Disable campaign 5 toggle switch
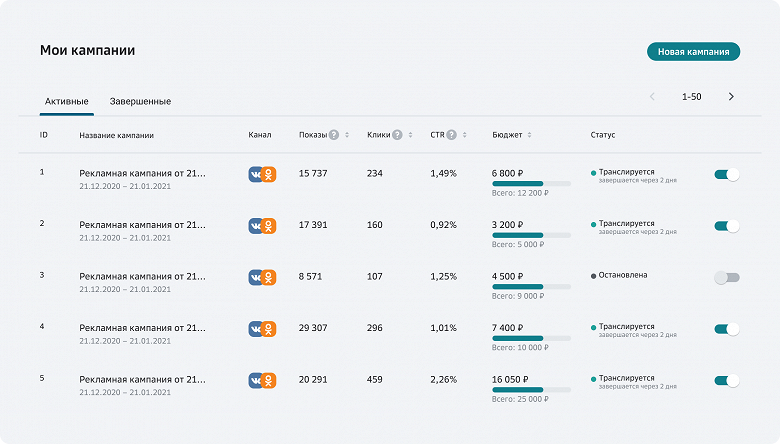This screenshot has width=780, height=444. 727,380
